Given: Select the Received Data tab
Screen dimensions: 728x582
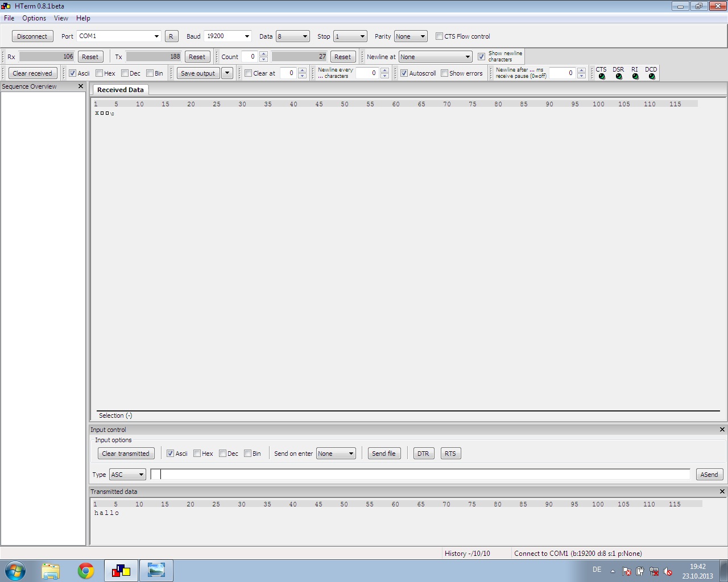Looking at the screenshot, I should point(120,90).
